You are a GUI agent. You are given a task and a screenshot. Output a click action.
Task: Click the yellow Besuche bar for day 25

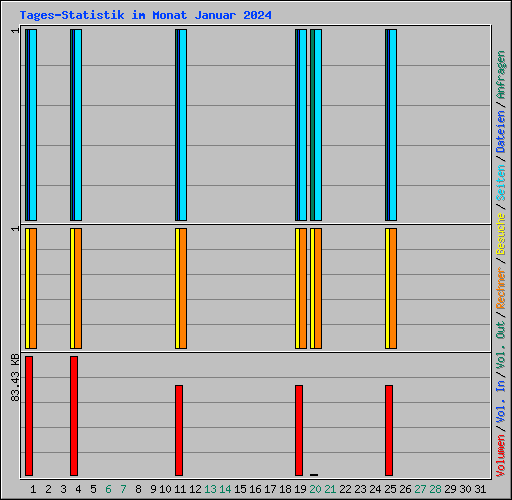tap(387, 289)
